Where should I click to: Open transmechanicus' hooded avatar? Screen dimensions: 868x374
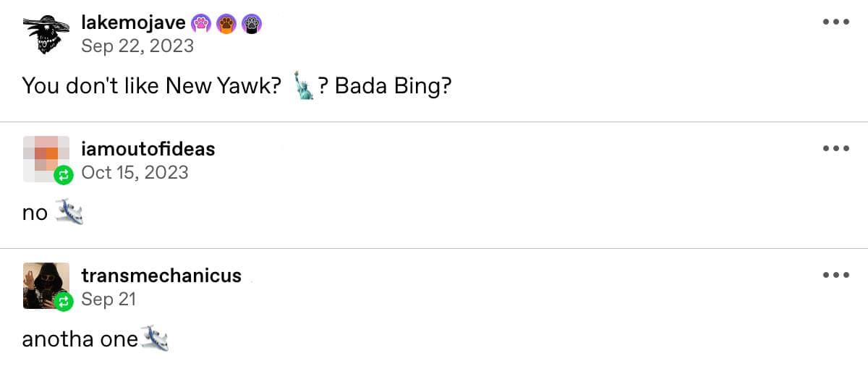tap(45, 284)
